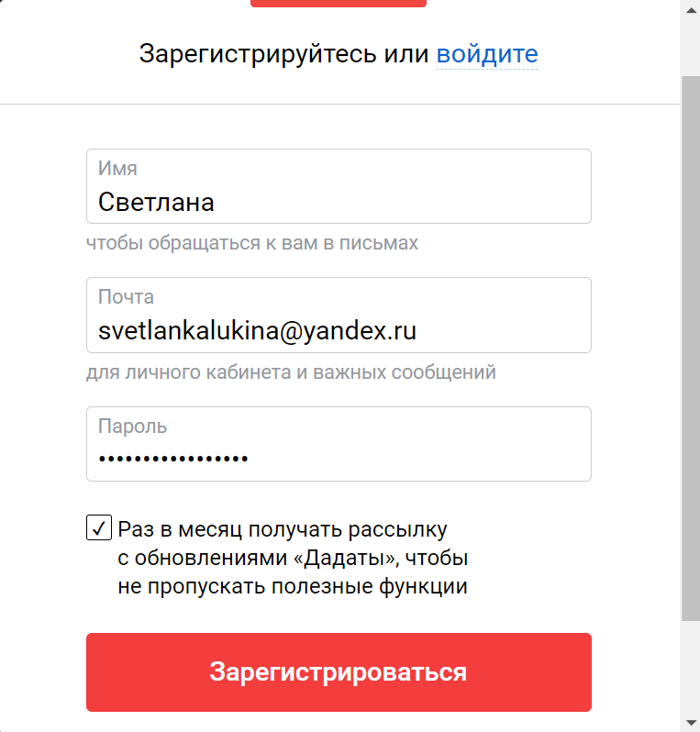Click the scrollbar up arrow
Screen dimensions: 700x732
690,10
